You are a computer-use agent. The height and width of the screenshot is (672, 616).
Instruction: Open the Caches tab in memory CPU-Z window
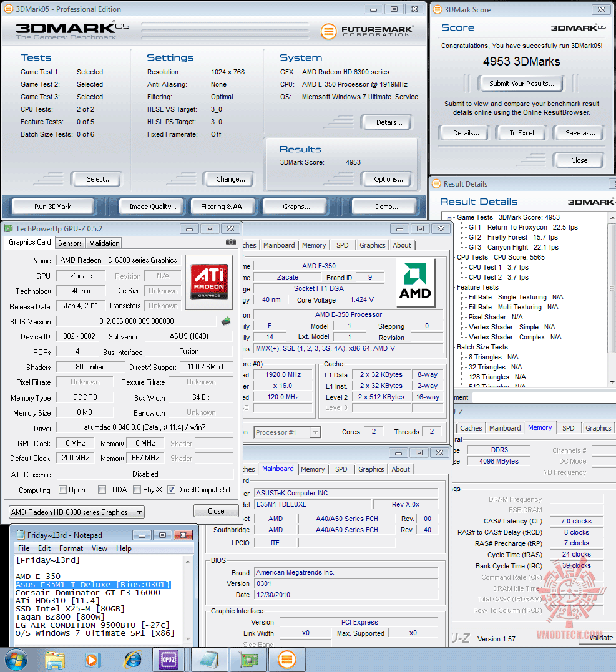[x=471, y=427]
